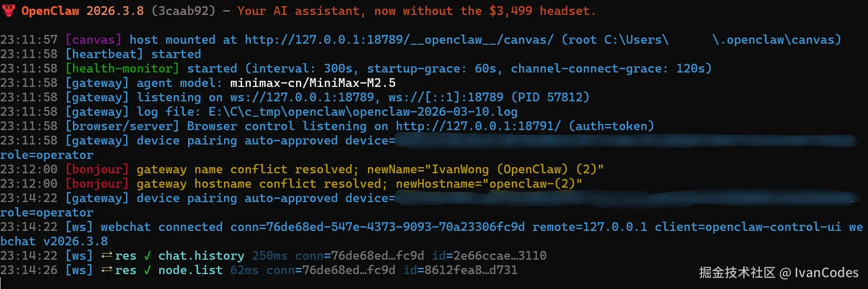Click the minimax-cn/MiniMax-M2.5 model name
Viewport: 868px width, 289px height.
tap(312, 83)
